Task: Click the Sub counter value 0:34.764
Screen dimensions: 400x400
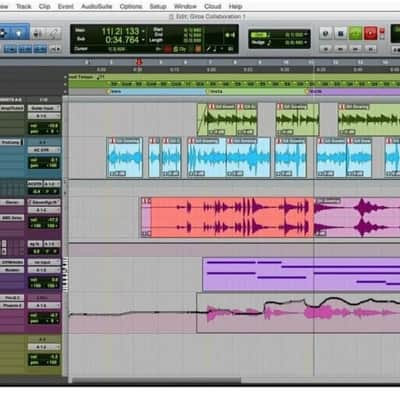Action: coord(122,40)
